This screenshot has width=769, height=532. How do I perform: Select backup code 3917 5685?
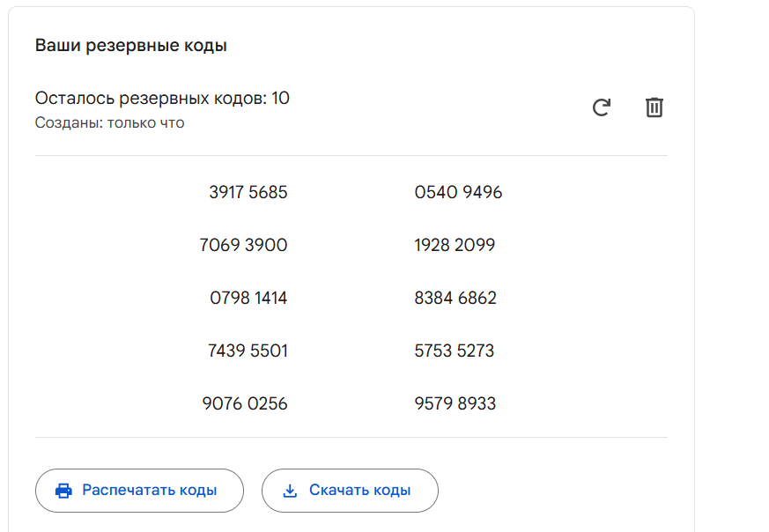pyautogui.click(x=248, y=192)
